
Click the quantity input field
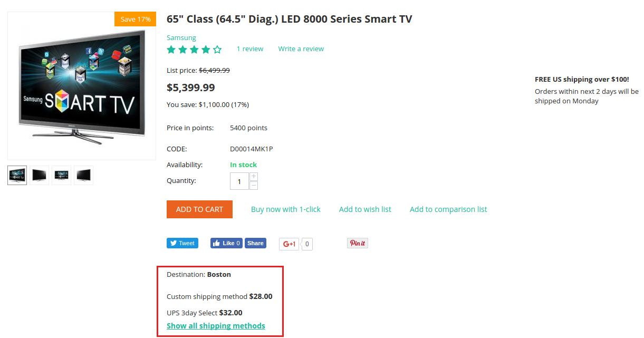[x=239, y=181]
